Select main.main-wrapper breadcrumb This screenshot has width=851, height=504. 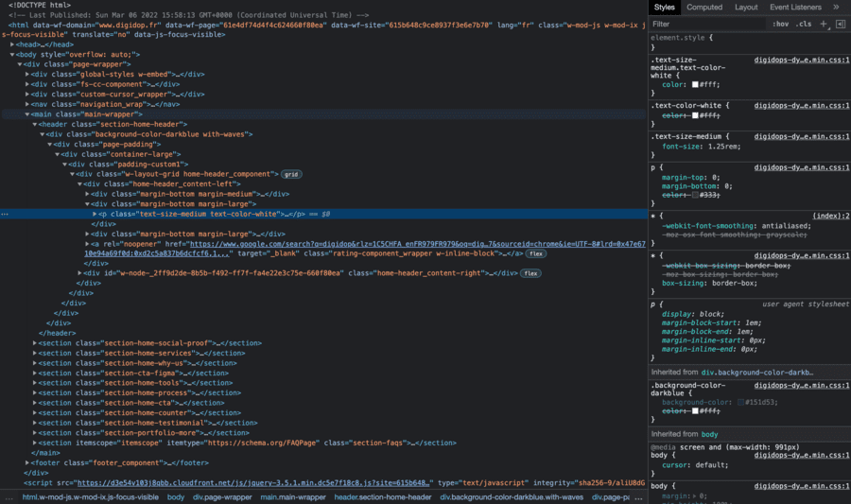(x=293, y=497)
